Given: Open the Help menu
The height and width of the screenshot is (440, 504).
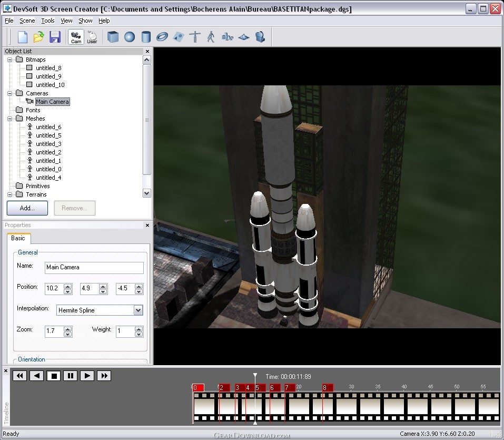Looking at the screenshot, I should tap(104, 21).
